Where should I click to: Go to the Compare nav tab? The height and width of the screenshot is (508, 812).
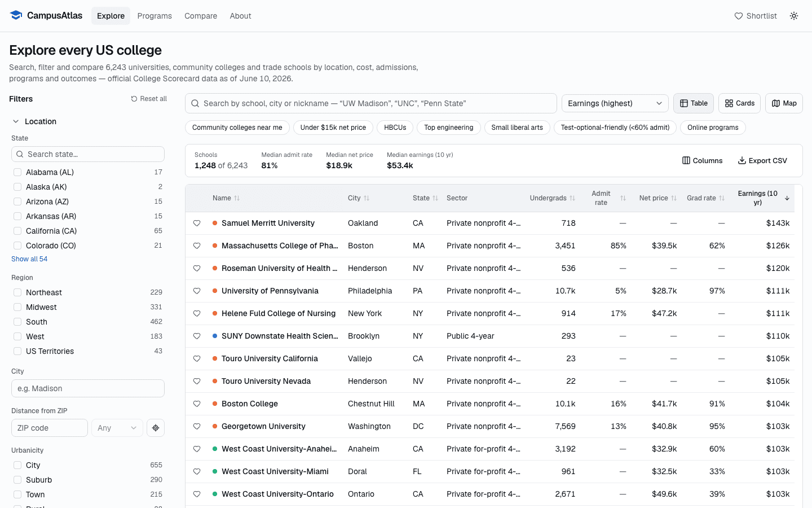[x=201, y=16]
